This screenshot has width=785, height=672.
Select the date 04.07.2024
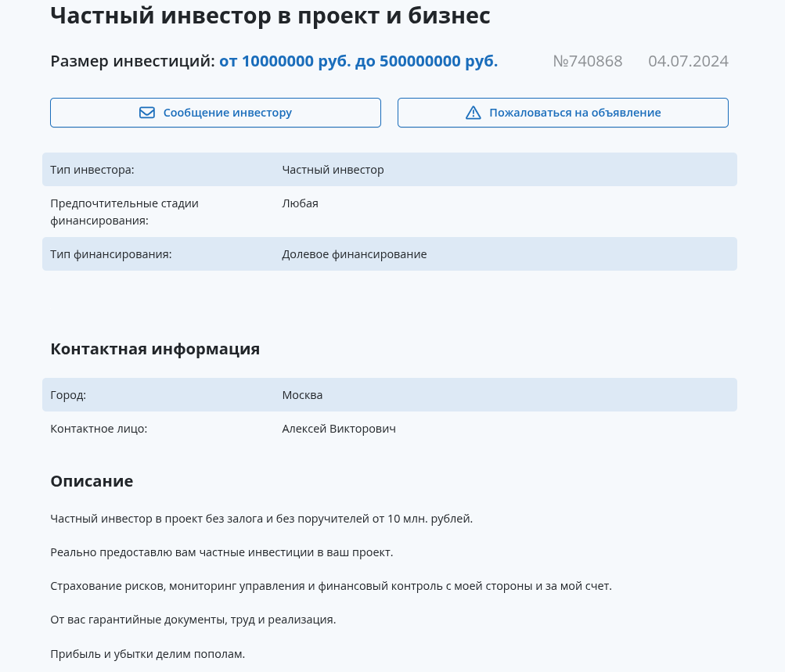point(688,61)
